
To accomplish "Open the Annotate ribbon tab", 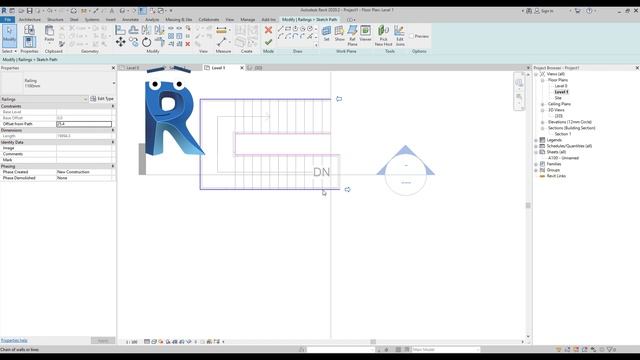I will coord(130,20).
